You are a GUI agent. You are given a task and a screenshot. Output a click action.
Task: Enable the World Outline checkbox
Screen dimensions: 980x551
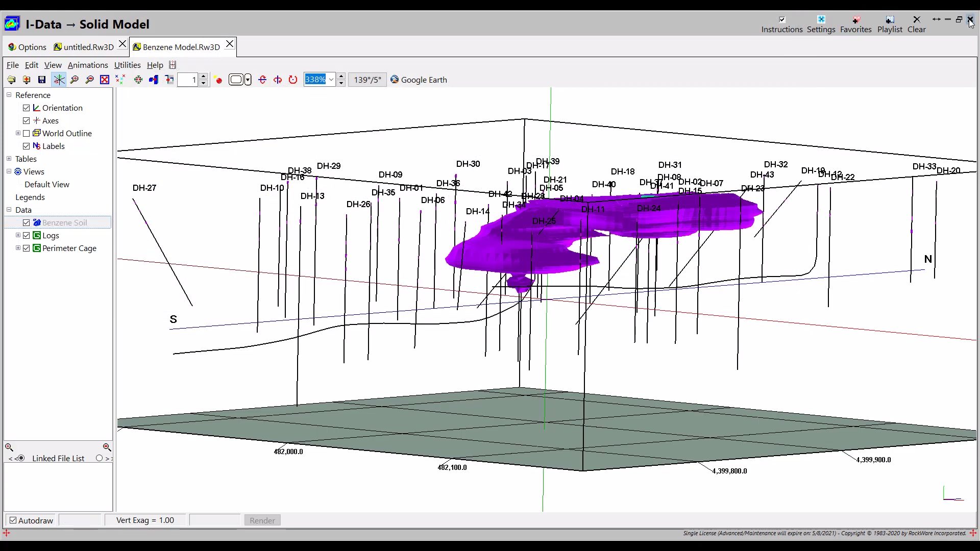[x=27, y=133]
